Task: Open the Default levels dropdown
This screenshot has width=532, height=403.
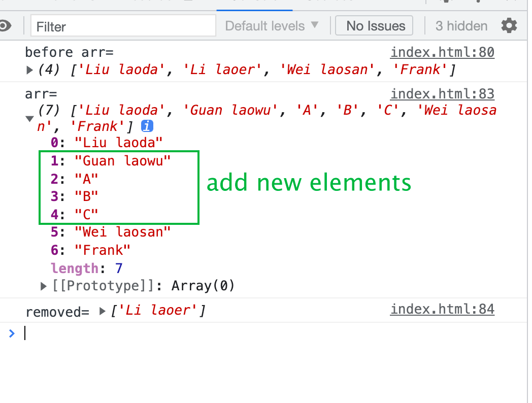Action: pyautogui.click(x=272, y=26)
